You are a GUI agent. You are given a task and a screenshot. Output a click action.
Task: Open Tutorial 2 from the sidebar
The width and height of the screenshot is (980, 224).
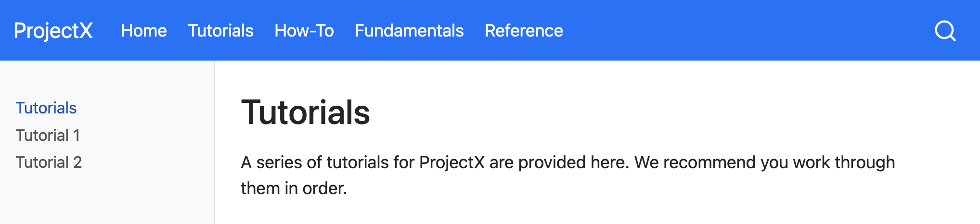point(49,162)
